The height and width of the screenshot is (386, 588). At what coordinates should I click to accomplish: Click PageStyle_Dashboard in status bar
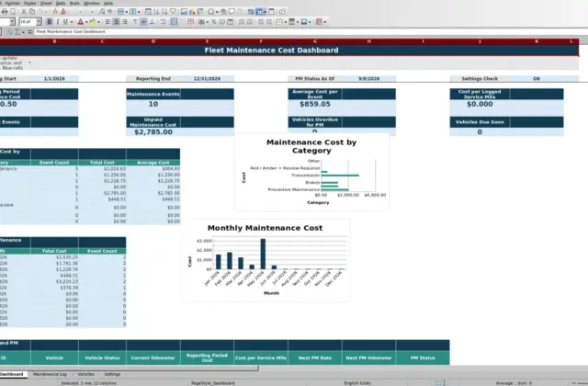pyautogui.click(x=212, y=383)
